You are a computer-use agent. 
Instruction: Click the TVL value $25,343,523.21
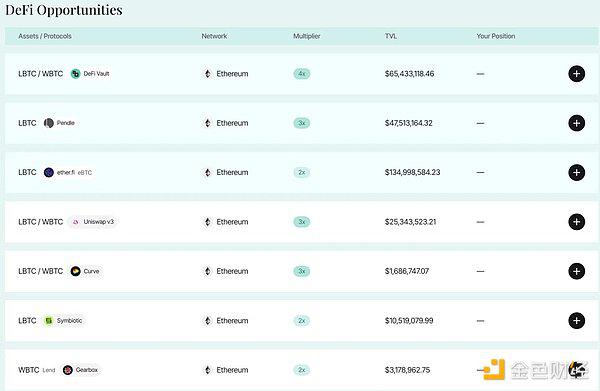click(410, 222)
